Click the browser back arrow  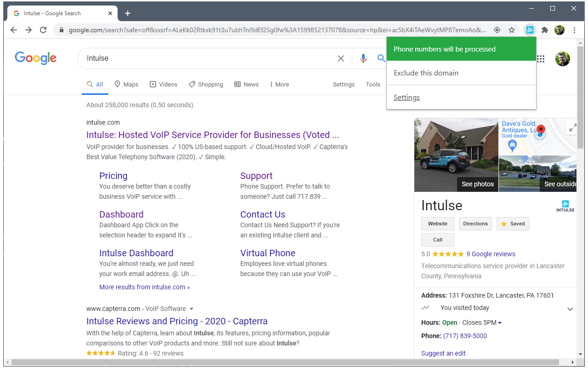(14, 30)
